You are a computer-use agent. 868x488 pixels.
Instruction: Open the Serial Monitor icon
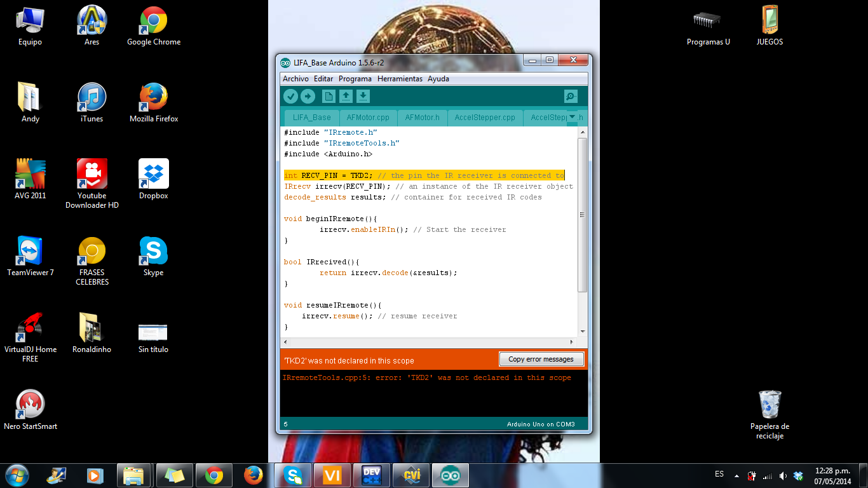pyautogui.click(x=571, y=96)
